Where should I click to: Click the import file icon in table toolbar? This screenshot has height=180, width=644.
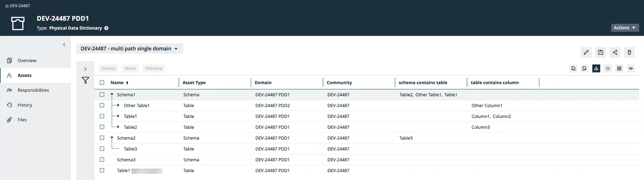click(x=573, y=68)
